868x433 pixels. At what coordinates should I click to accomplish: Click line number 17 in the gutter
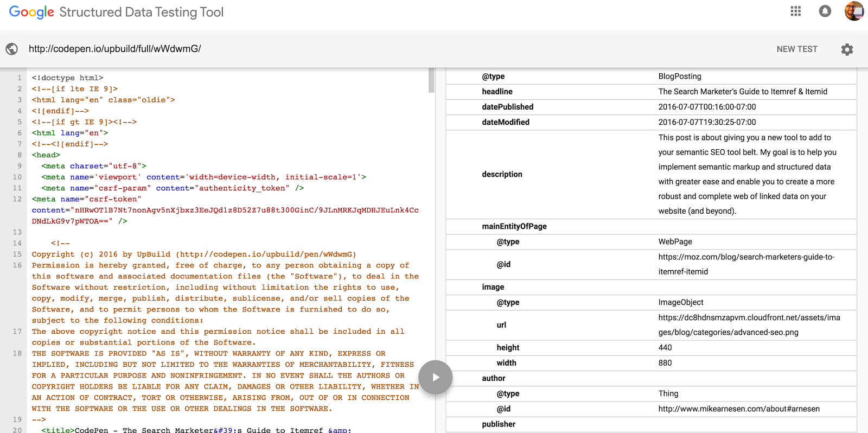pos(17,331)
